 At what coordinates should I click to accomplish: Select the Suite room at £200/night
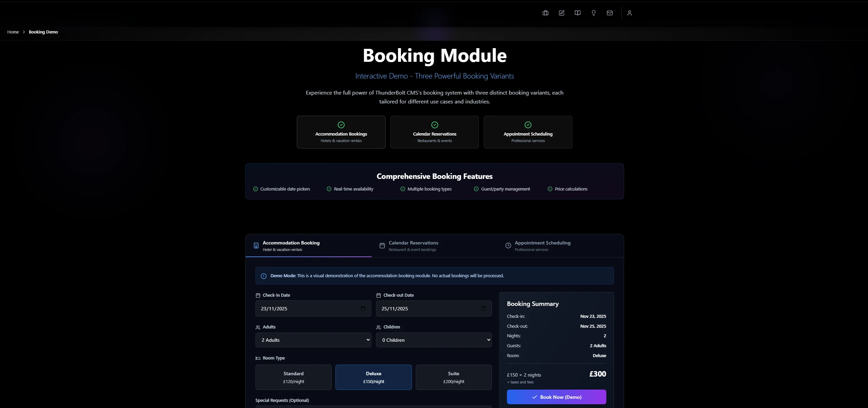(453, 377)
